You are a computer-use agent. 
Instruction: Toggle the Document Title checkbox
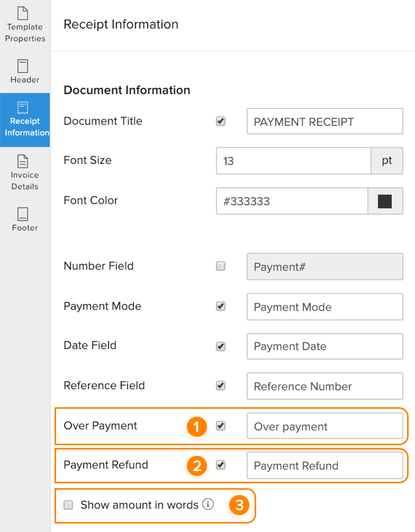(220, 121)
